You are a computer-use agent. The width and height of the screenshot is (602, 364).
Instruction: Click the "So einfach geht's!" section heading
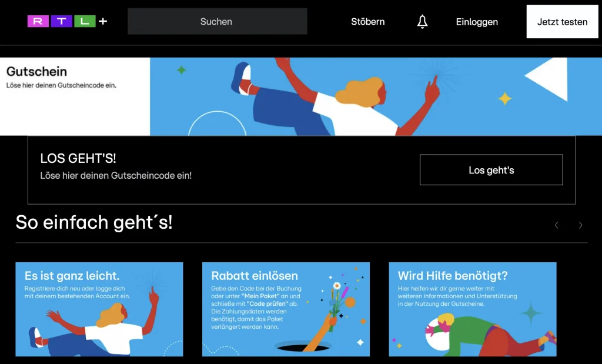tap(94, 222)
